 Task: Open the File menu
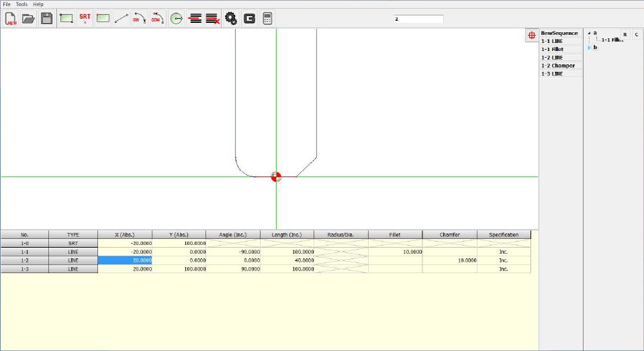pyautogui.click(x=7, y=4)
